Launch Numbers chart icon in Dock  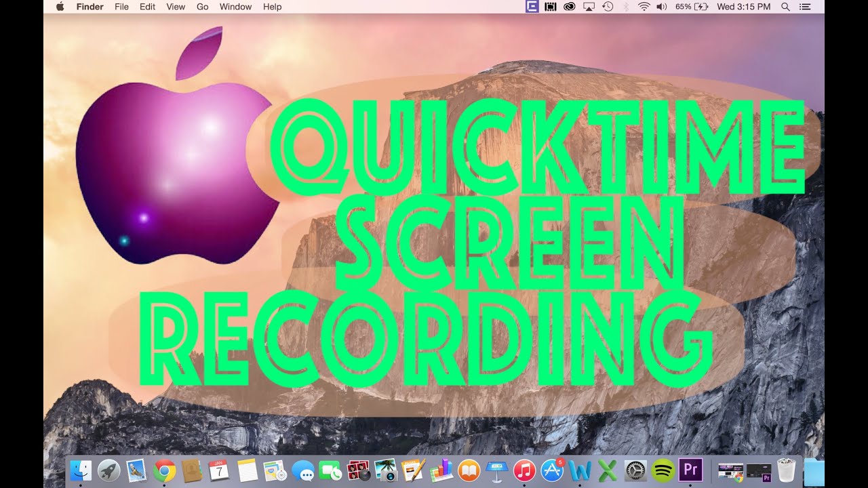pos(441,470)
